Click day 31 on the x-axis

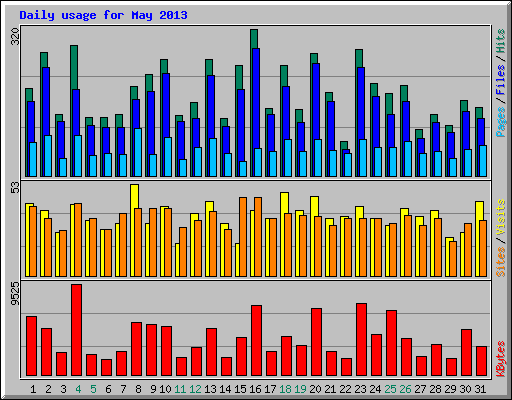[480, 389]
